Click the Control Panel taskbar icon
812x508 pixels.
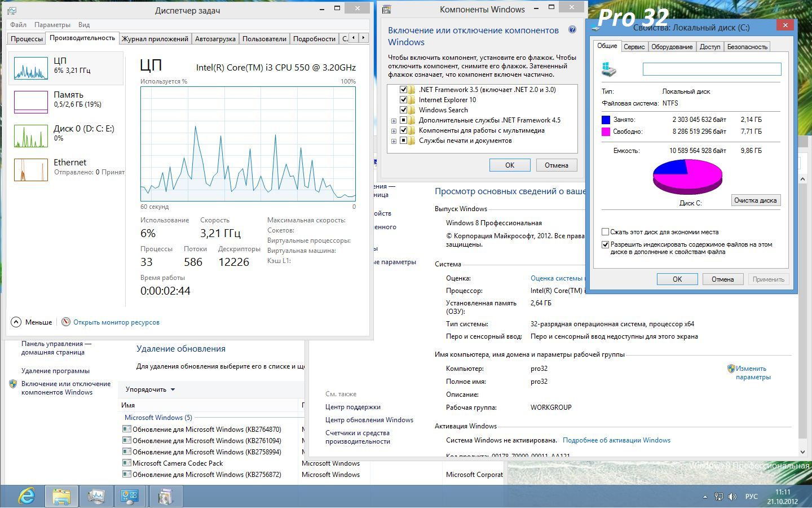pos(130,497)
